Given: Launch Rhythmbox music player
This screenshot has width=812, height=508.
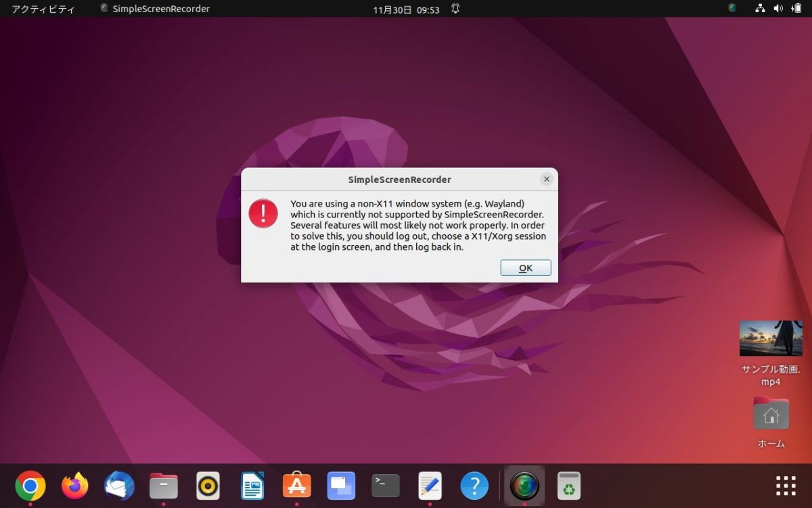Looking at the screenshot, I should point(207,485).
